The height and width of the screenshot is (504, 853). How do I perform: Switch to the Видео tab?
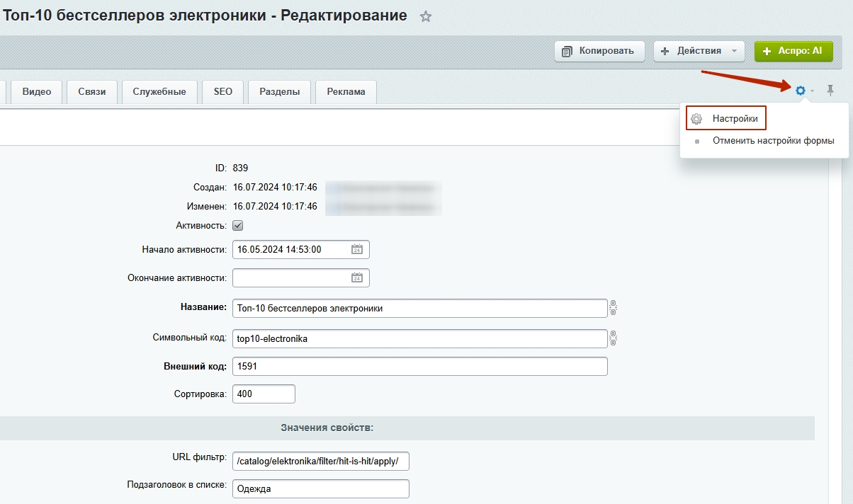(37, 92)
